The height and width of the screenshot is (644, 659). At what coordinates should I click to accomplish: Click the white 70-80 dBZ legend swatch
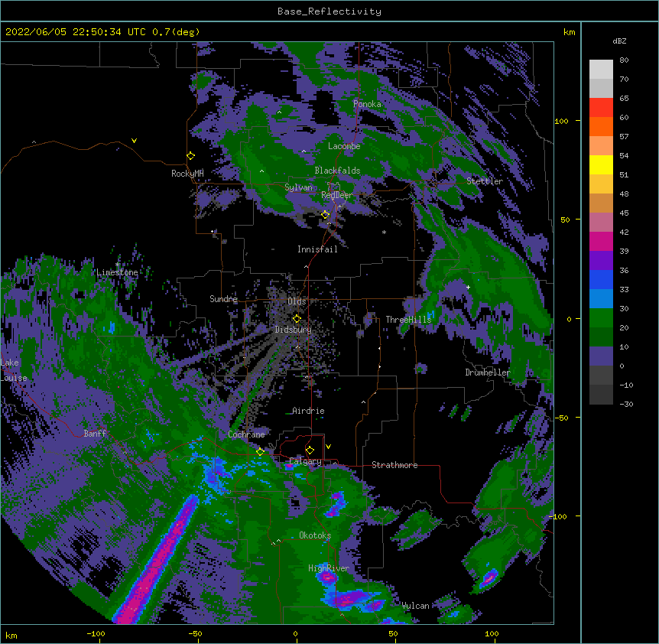601,70
